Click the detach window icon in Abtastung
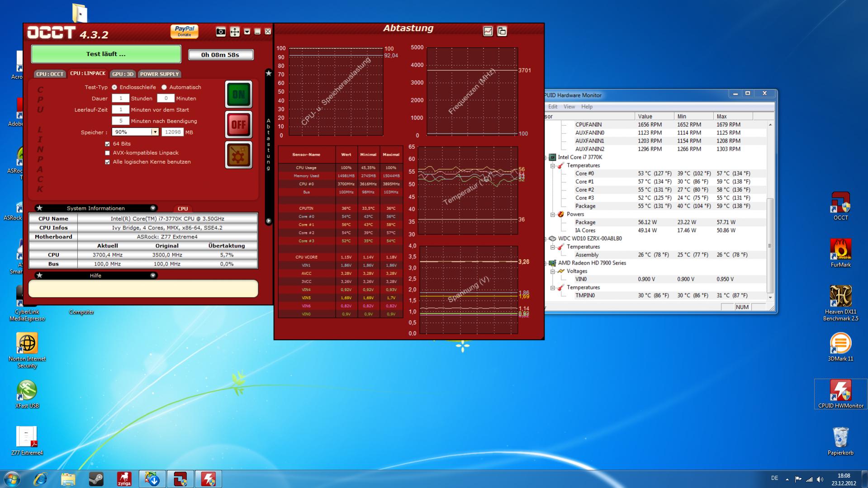This screenshot has width=868, height=488. tap(502, 31)
